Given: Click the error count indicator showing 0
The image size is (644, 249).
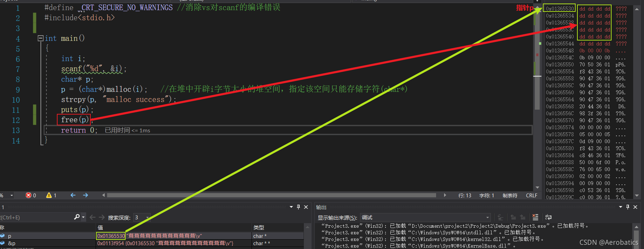Looking at the screenshot, I should coord(31,195).
